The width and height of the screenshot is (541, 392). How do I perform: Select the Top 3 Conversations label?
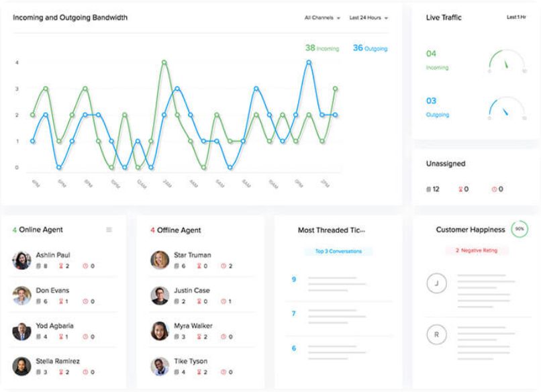338,251
